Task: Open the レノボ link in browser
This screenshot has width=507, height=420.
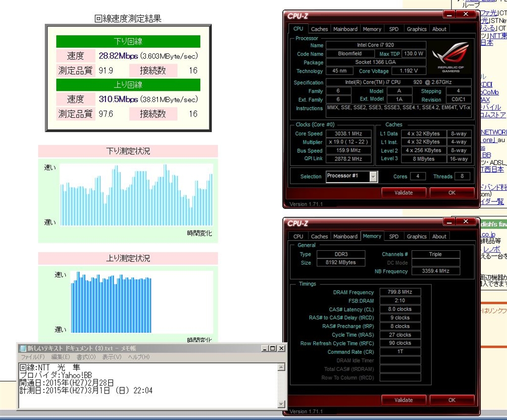Action: click(492, 249)
